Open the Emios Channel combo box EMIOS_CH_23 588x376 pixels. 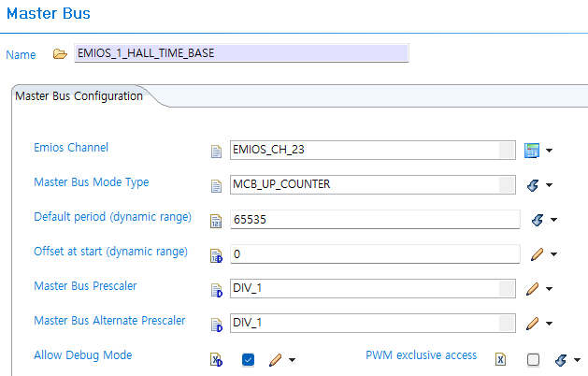pos(373,150)
